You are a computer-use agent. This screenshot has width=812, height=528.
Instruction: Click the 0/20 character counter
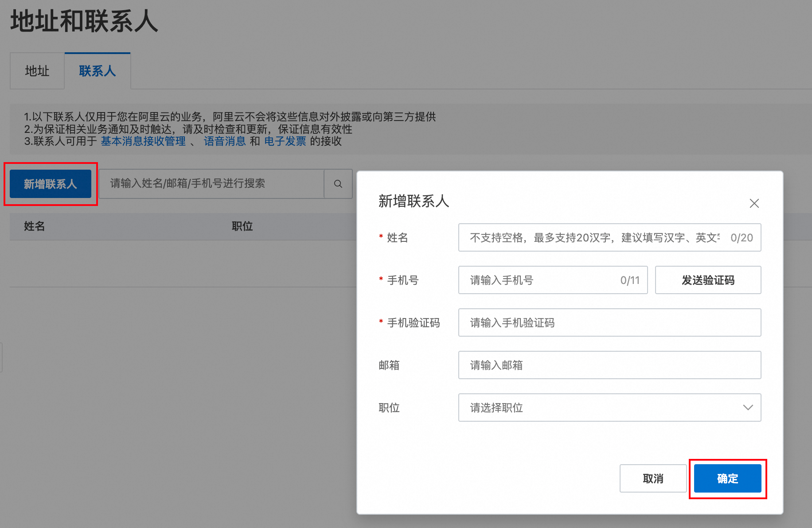[742, 238]
